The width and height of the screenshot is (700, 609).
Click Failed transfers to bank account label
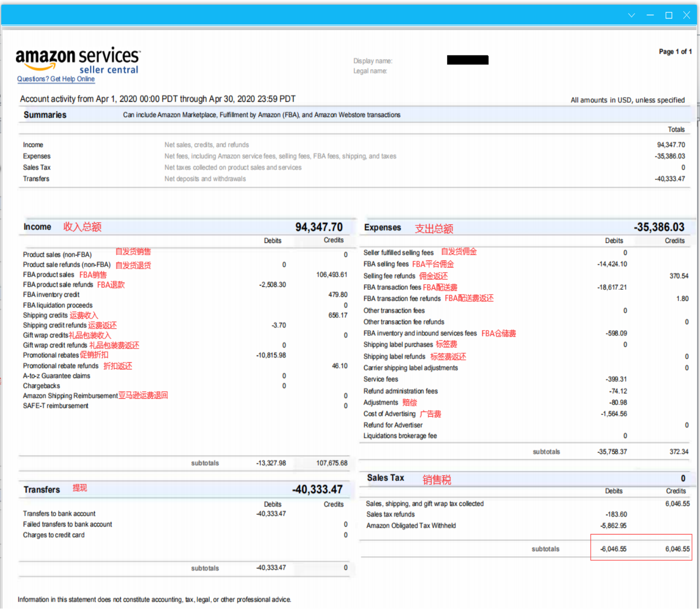click(x=67, y=524)
